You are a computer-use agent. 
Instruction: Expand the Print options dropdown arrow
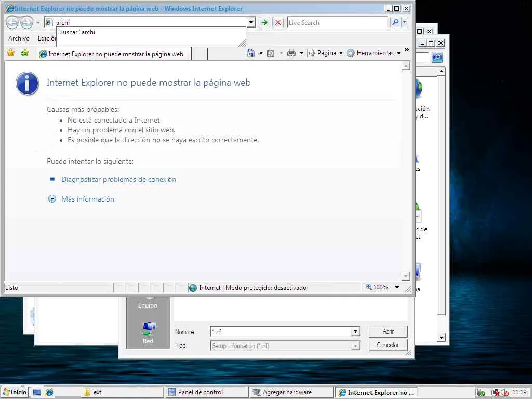pos(301,53)
